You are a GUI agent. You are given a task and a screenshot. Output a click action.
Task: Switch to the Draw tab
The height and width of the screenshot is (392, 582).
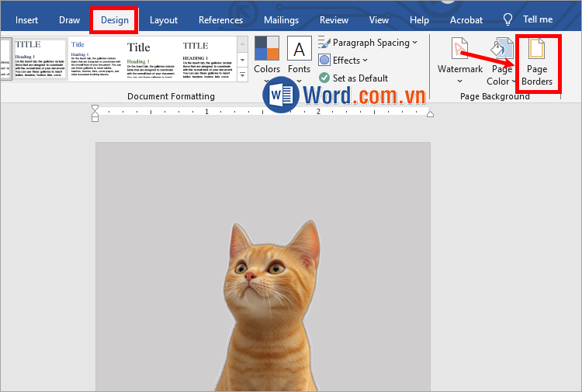pyautogui.click(x=69, y=20)
